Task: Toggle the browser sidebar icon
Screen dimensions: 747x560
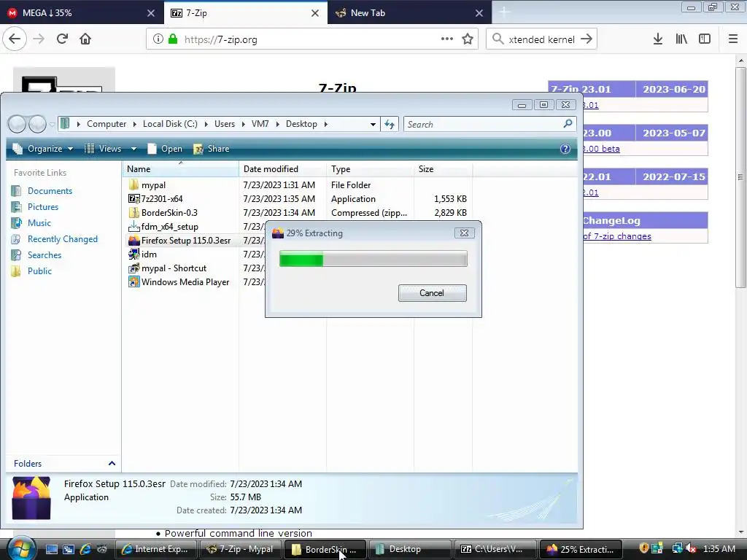Action: (705, 39)
